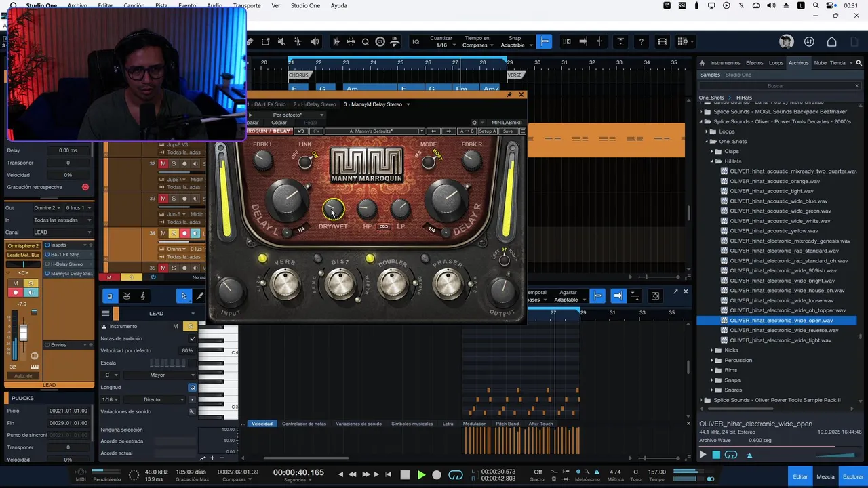Viewport: 868px width, 488px height.
Task: Open the video player film icon
Action: [663, 42]
